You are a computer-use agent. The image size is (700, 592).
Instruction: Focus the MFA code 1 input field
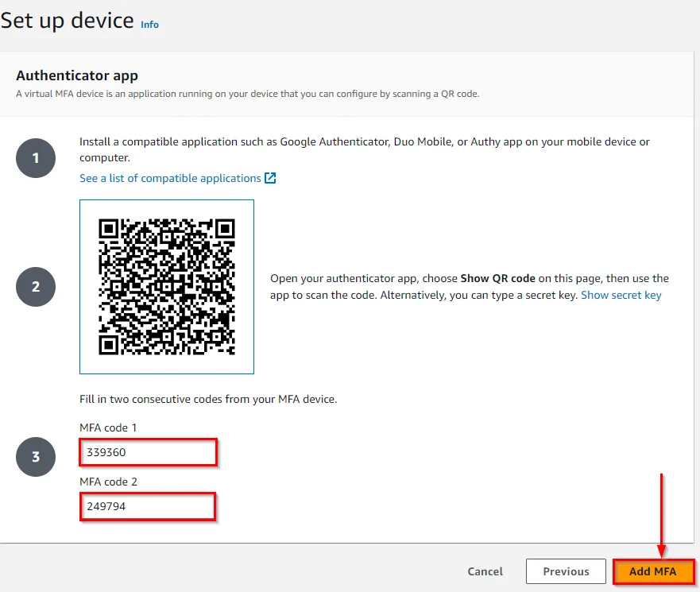click(148, 453)
